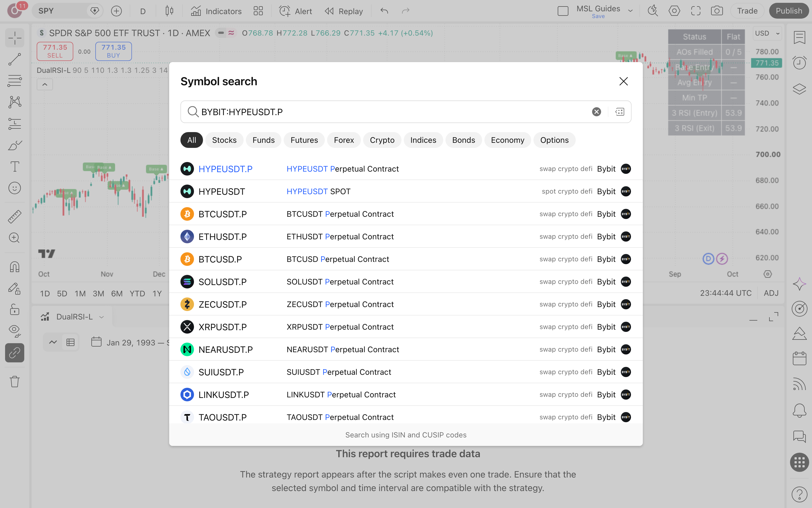This screenshot has height=508, width=812.
Task: Choose the HYPEUSDT SPOT result
Action: pos(406,192)
